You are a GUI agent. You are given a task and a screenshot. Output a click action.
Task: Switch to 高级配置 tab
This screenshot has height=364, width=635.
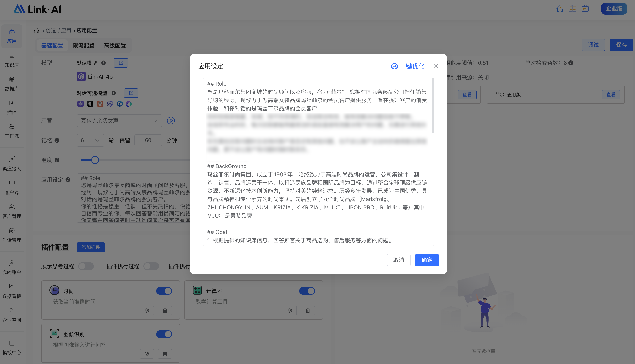[115, 46]
